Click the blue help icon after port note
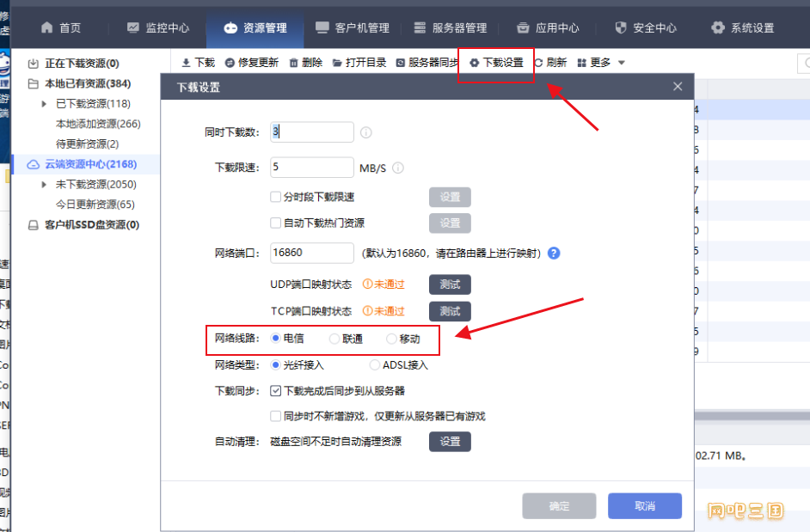810x532 pixels. coord(554,254)
